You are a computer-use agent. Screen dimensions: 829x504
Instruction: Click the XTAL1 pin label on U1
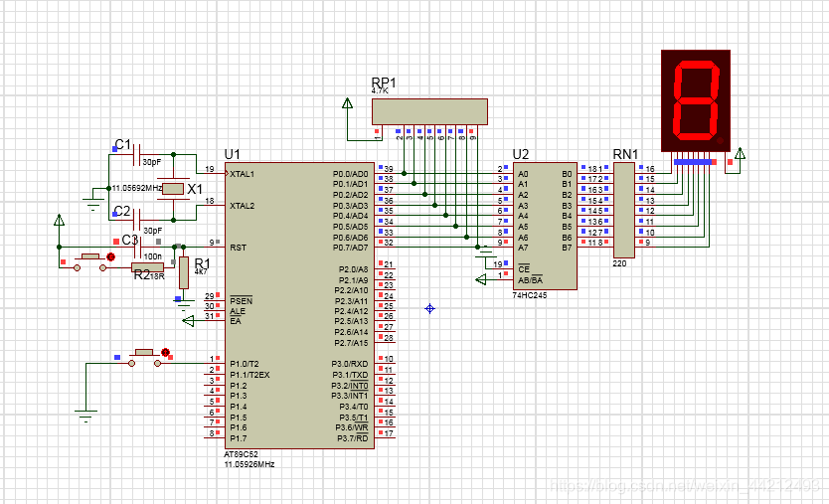pyautogui.click(x=242, y=174)
